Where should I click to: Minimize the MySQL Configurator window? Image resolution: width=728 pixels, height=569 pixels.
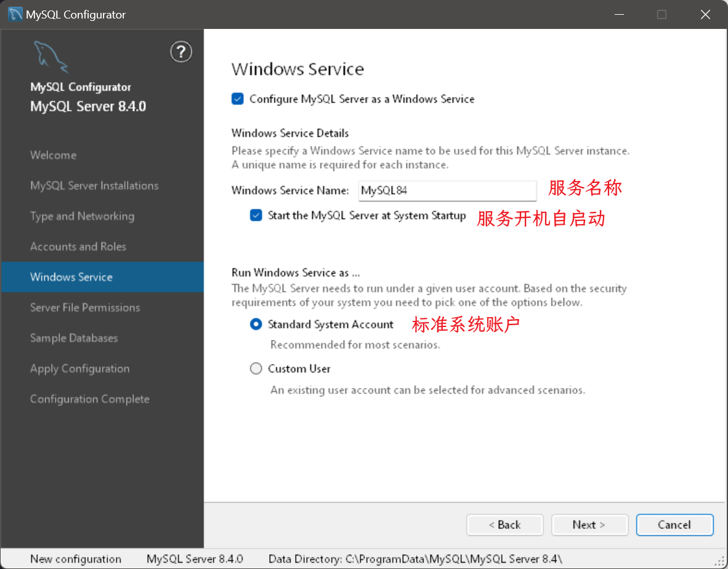[619, 14]
